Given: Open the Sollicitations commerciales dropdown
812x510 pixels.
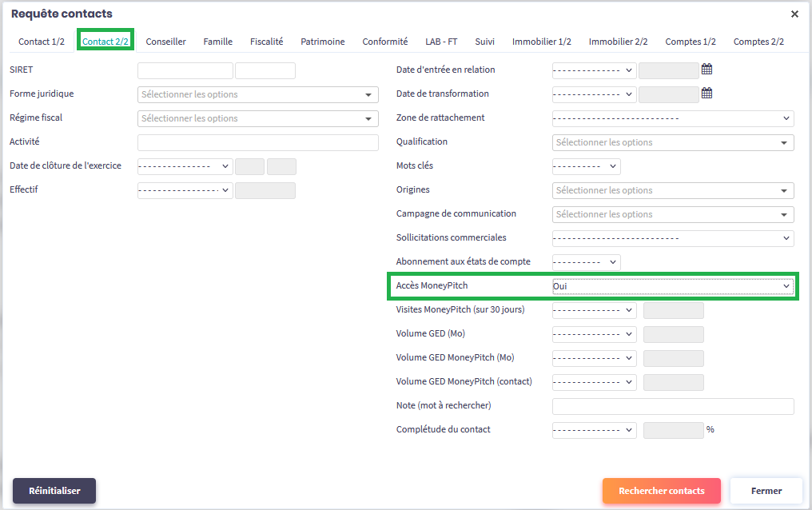Looking at the screenshot, I should 672,238.
